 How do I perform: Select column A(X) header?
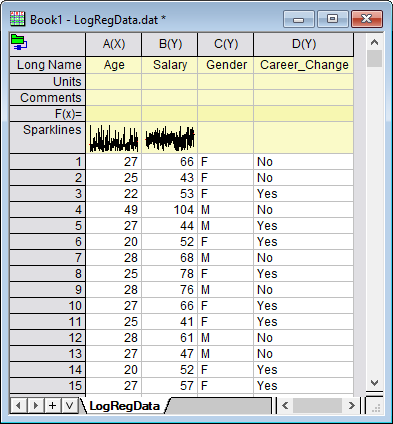pos(114,44)
